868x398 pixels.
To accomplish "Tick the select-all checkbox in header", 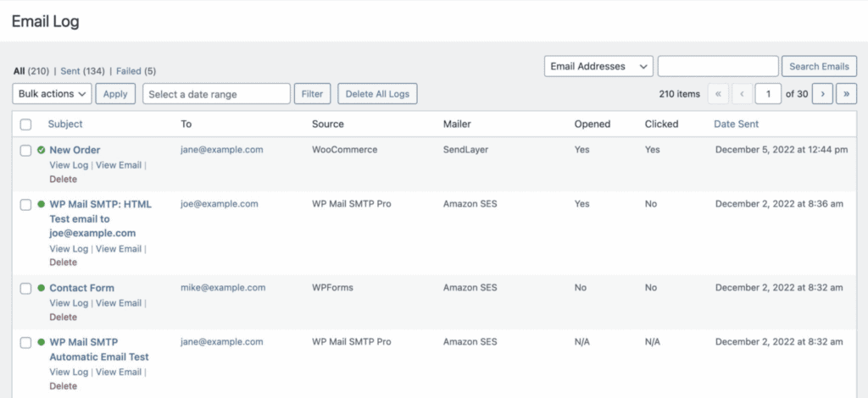I will 25,124.
